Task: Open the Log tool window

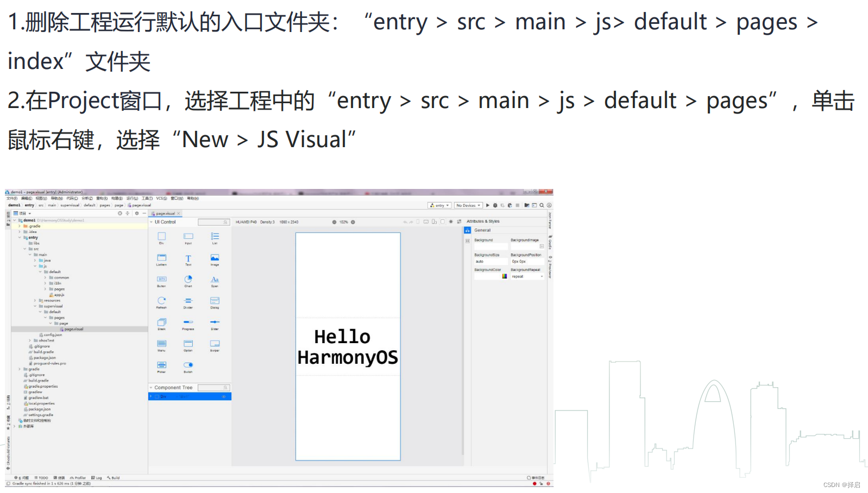Action: (x=97, y=478)
